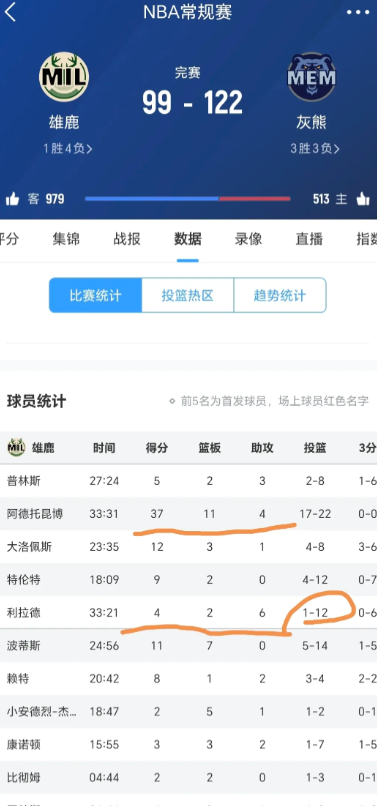Switch to the 录像 tab

(248, 239)
